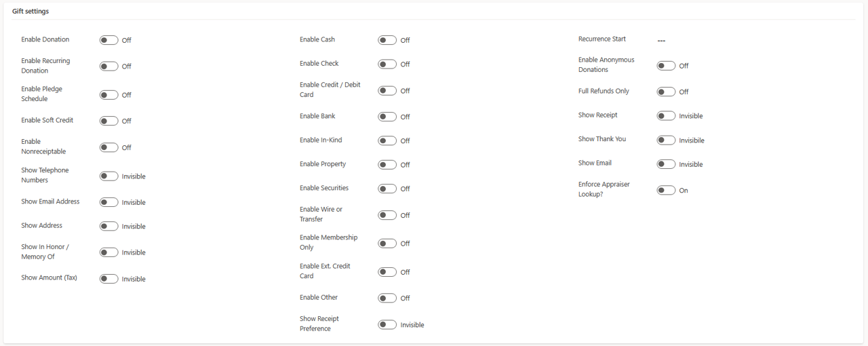
Task: Enable Anonymous Donations toggle
Action: (x=666, y=66)
